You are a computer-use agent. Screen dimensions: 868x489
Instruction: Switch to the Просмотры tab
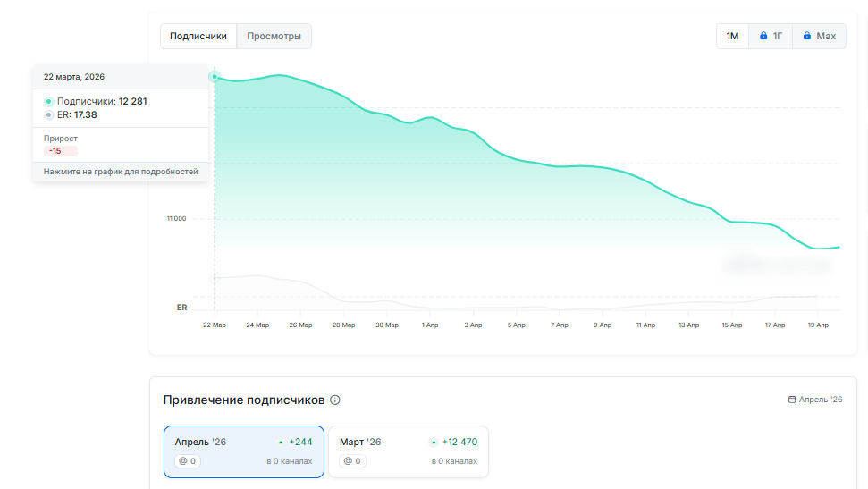coord(274,37)
